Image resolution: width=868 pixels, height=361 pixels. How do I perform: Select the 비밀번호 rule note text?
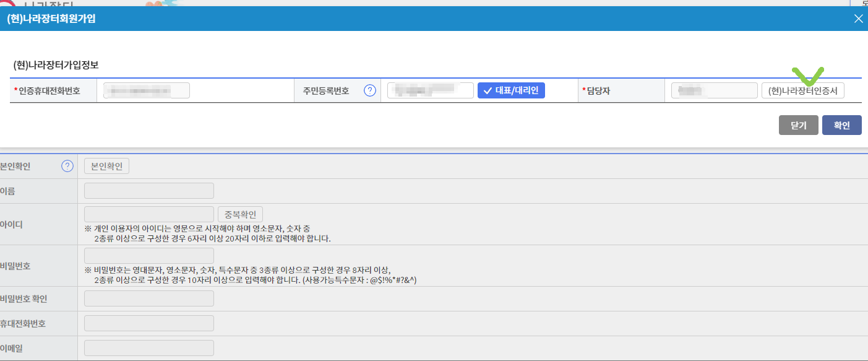pyautogui.click(x=251, y=275)
